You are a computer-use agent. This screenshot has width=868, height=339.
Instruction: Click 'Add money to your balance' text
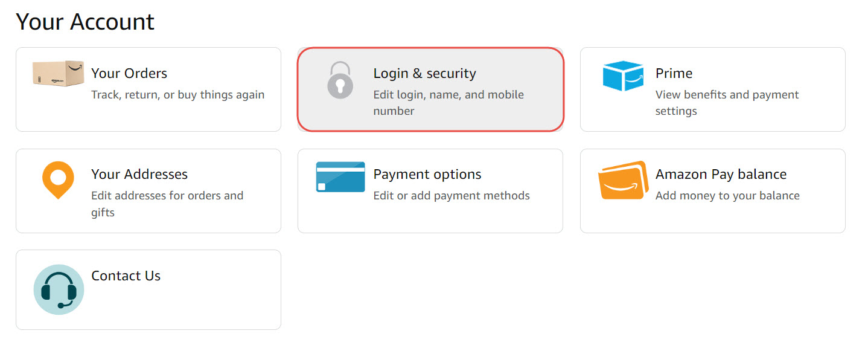[x=727, y=196]
